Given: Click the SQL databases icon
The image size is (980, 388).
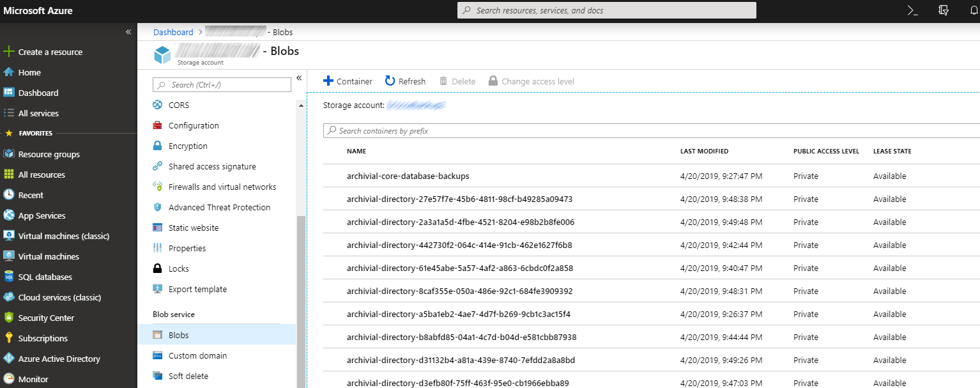Looking at the screenshot, I should point(9,277).
